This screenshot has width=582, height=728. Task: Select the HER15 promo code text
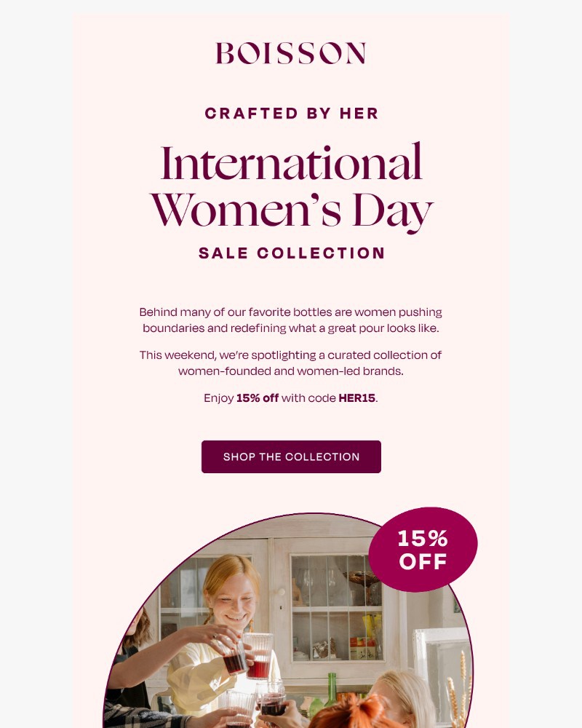(356, 400)
